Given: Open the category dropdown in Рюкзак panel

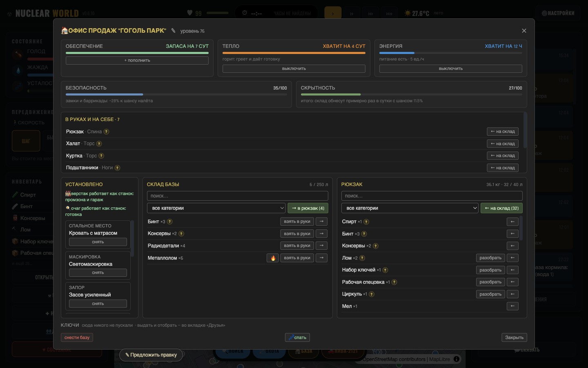Looking at the screenshot, I should coord(410,208).
